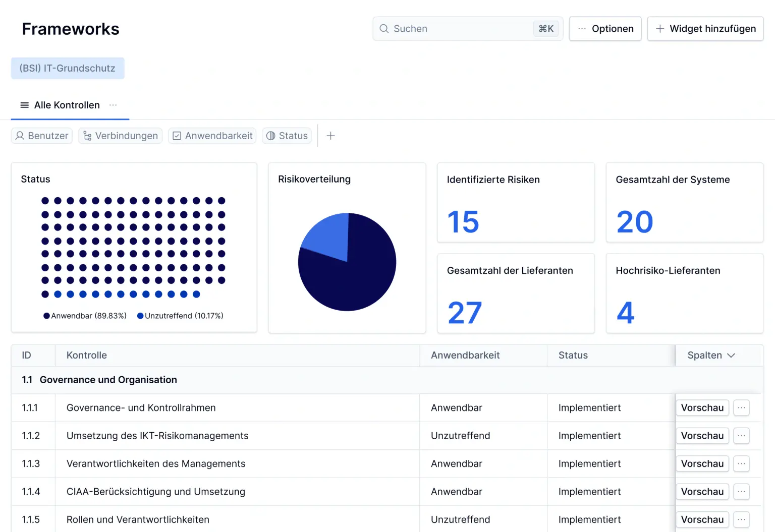Toggle Anwendbarkeit for Umsetzung des IKT-Risikomanagements row
775x532 pixels.
pos(460,436)
